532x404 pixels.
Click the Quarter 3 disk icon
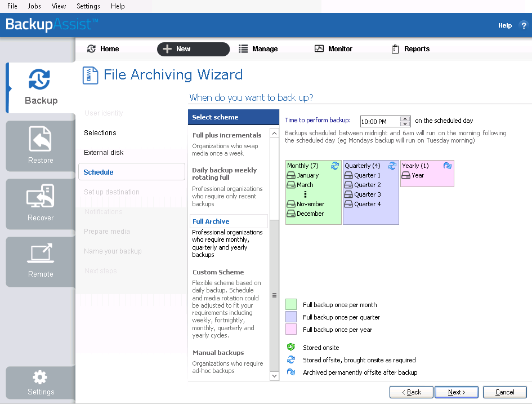point(348,194)
